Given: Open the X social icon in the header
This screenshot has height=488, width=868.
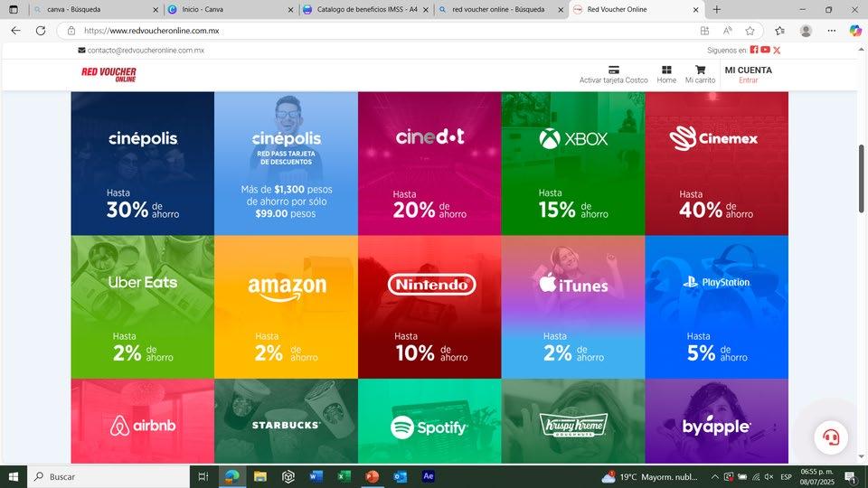Looking at the screenshot, I should [777, 51].
